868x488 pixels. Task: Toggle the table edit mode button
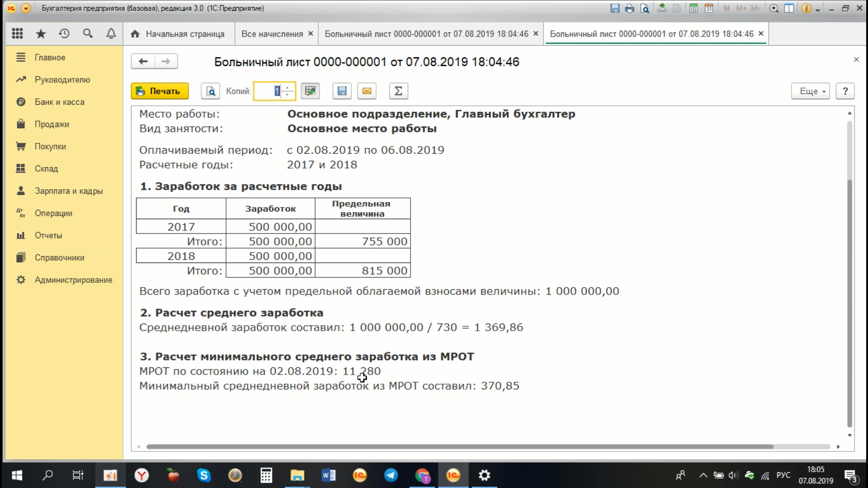pos(310,91)
